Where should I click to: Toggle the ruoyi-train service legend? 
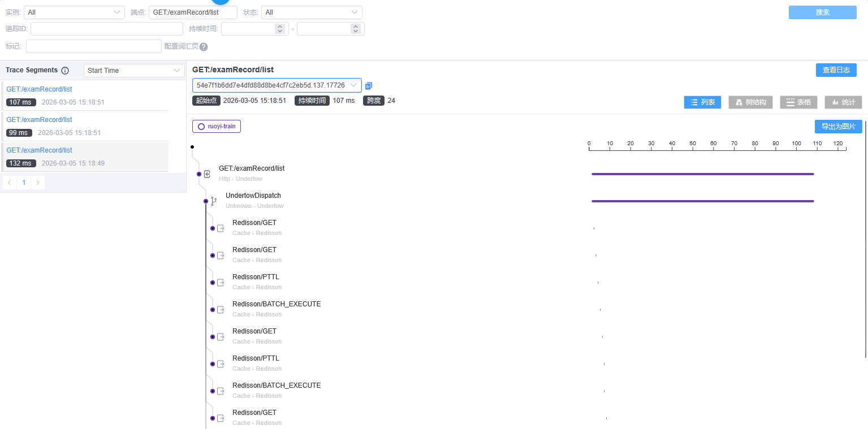217,127
